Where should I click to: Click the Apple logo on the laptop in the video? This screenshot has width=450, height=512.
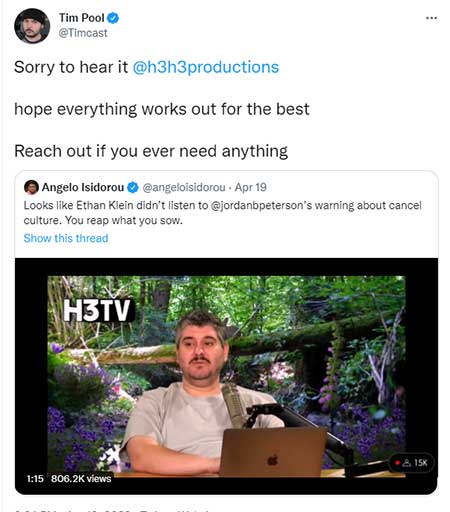coord(272,460)
